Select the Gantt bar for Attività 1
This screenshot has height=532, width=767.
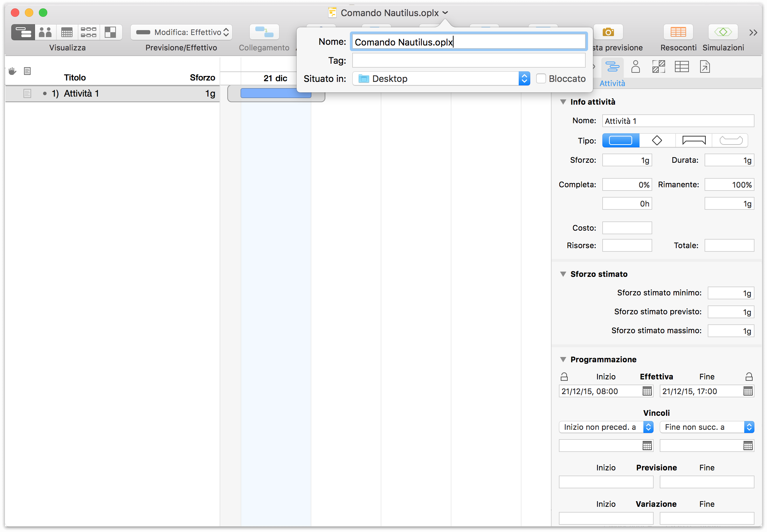pyautogui.click(x=276, y=93)
